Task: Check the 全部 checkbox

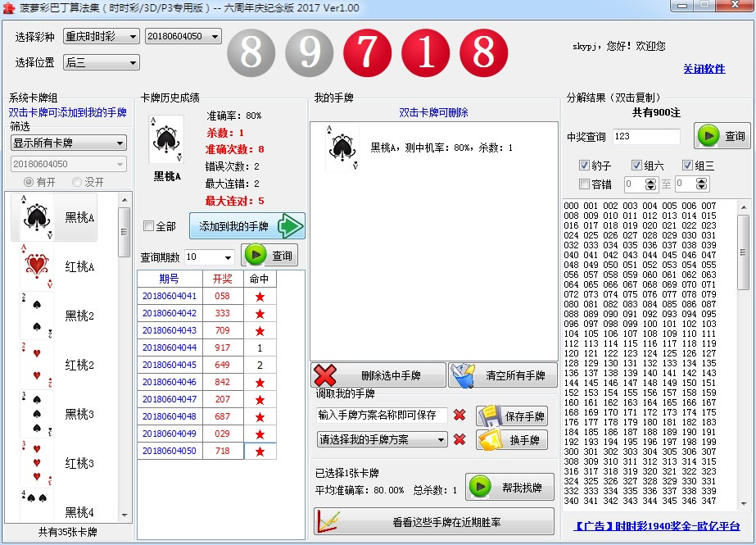Action: pos(148,226)
